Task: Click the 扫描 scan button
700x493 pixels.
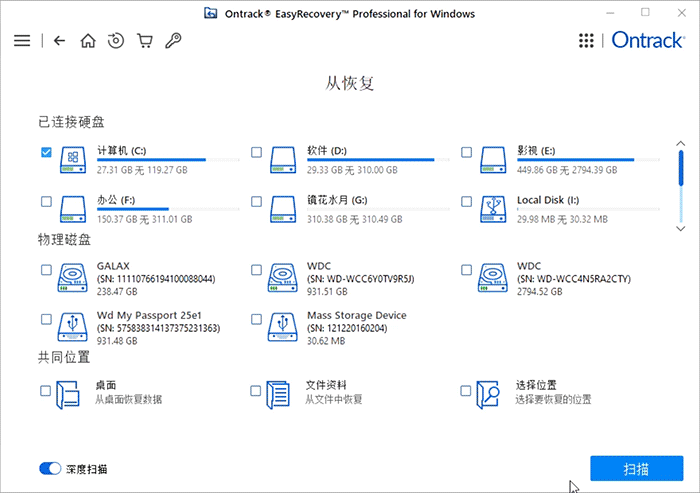Action: 637,468
